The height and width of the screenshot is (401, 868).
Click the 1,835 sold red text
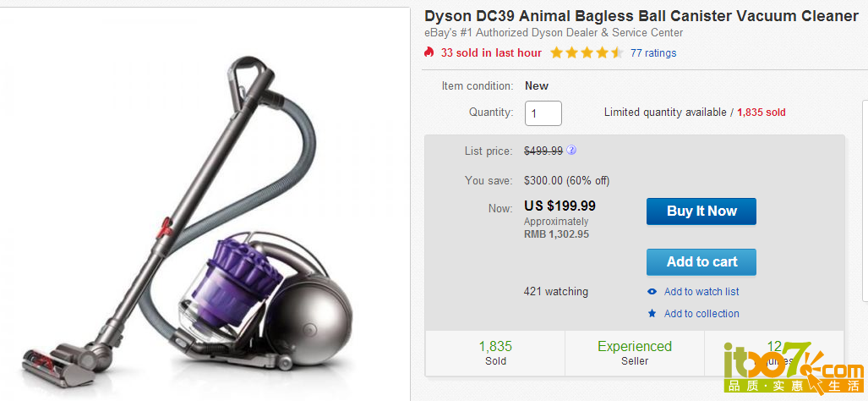[x=762, y=113]
